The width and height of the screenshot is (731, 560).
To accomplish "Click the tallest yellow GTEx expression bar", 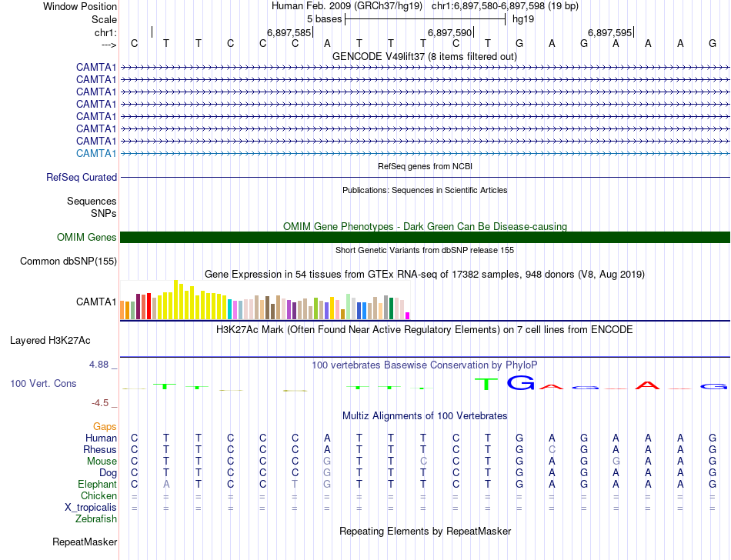I will 175,299.
